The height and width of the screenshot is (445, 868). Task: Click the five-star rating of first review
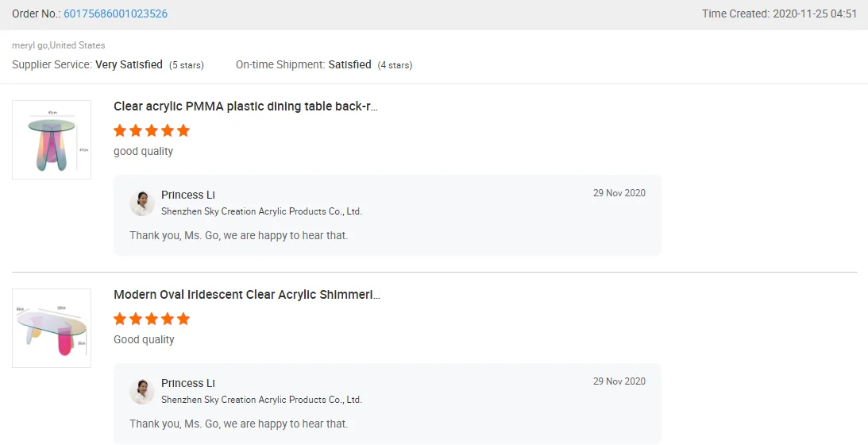(x=152, y=130)
